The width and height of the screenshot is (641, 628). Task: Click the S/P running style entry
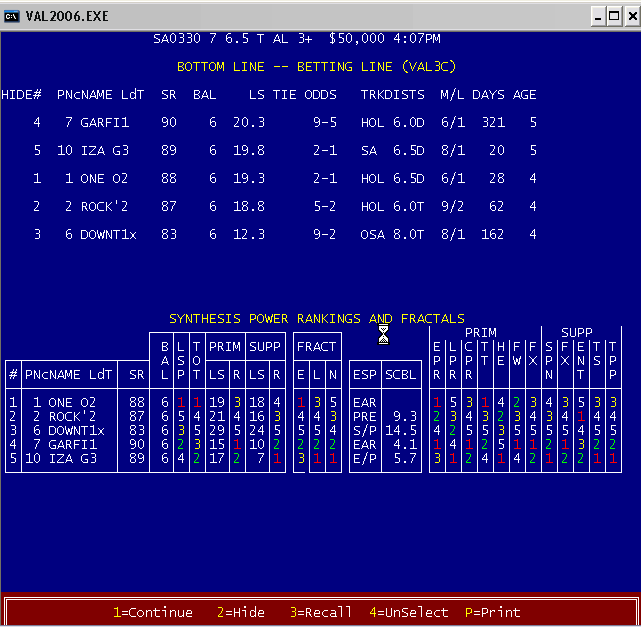pos(365,431)
